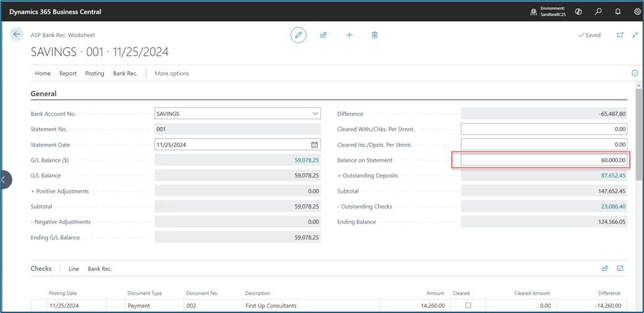Drill into Outstanding Checks 23,086.40
This screenshot has height=313, width=644.
(613, 206)
